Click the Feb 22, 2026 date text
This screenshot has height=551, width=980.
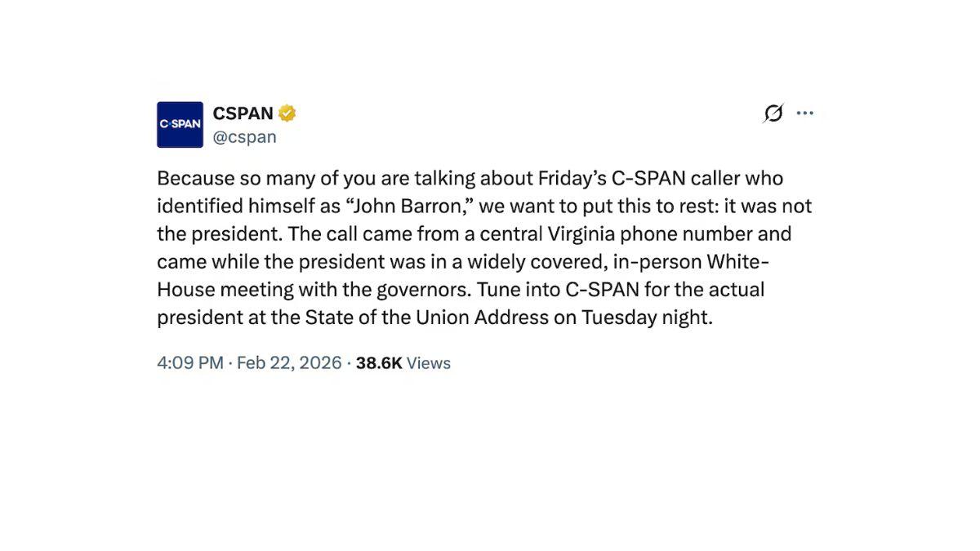pyautogui.click(x=289, y=362)
